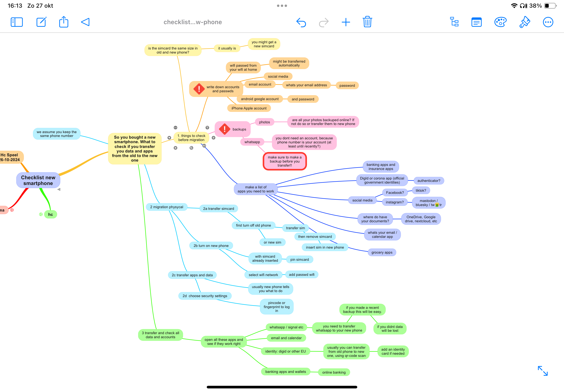The width and height of the screenshot is (564, 392).
Task: Select 'make sure to make a backup' node
Action: (x=285, y=161)
